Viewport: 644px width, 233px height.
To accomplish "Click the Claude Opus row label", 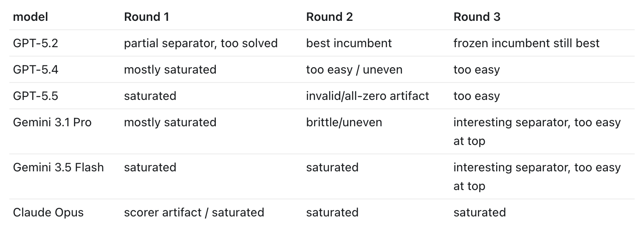I will 48,213.
